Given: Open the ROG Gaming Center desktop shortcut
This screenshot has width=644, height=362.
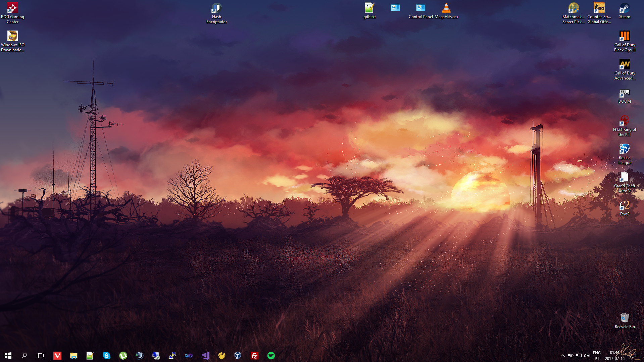Looking at the screenshot, I should pyautogui.click(x=12, y=13).
